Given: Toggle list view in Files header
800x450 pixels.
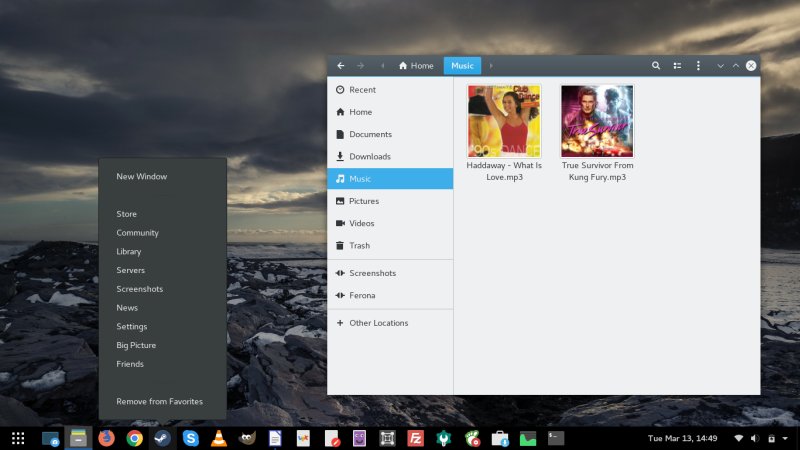Looking at the screenshot, I should (x=677, y=66).
